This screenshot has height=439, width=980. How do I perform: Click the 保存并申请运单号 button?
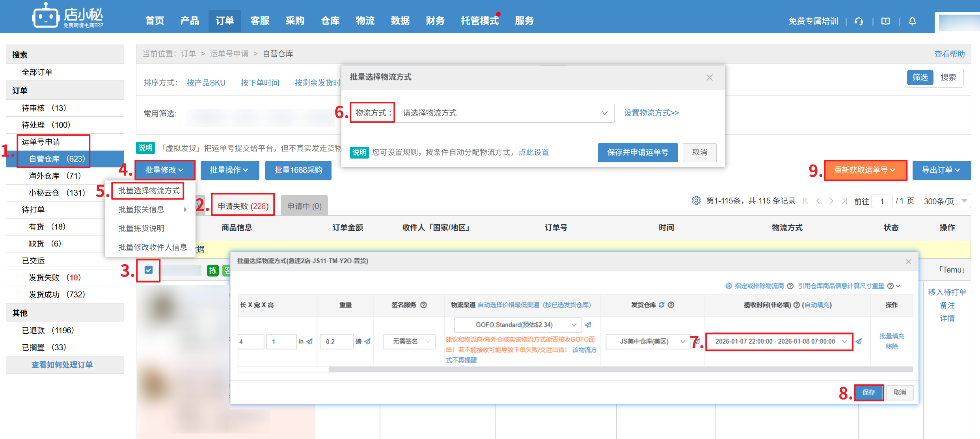tap(637, 153)
